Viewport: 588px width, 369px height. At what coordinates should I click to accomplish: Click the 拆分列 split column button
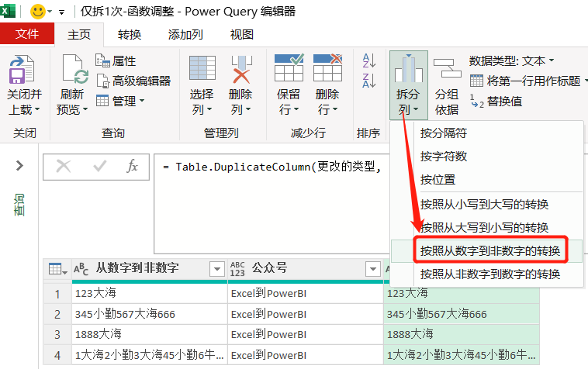pos(408,85)
